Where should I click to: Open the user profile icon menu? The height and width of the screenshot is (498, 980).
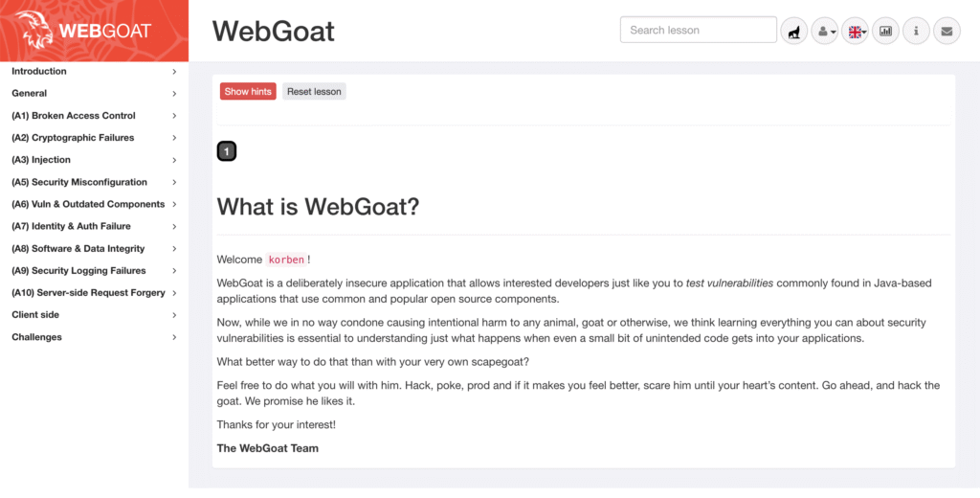tap(824, 31)
